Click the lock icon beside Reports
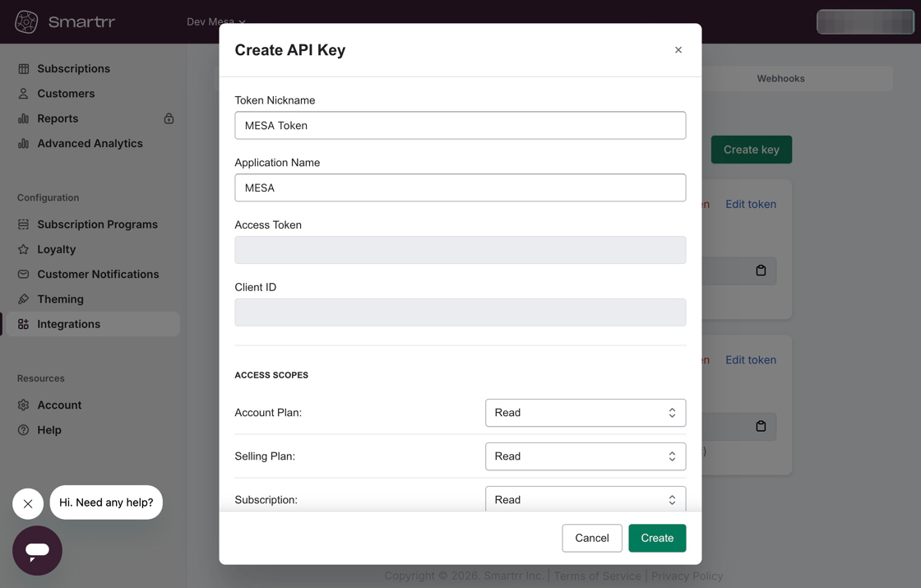Viewport: 921px width, 588px height. tap(169, 118)
